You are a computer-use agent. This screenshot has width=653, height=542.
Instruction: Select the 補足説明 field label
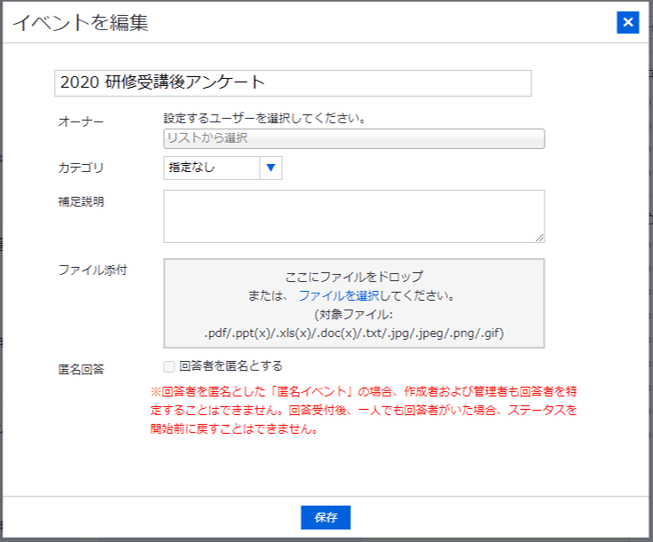(x=81, y=201)
